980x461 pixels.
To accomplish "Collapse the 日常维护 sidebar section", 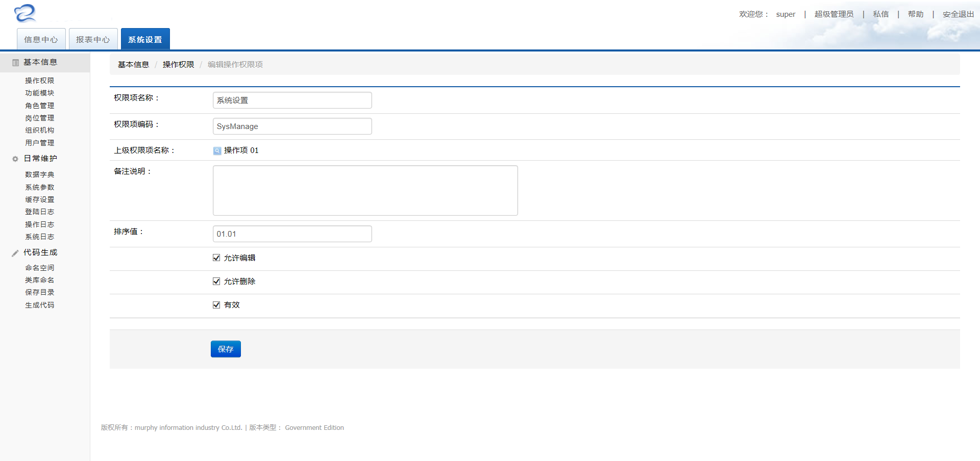I will (x=40, y=159).
